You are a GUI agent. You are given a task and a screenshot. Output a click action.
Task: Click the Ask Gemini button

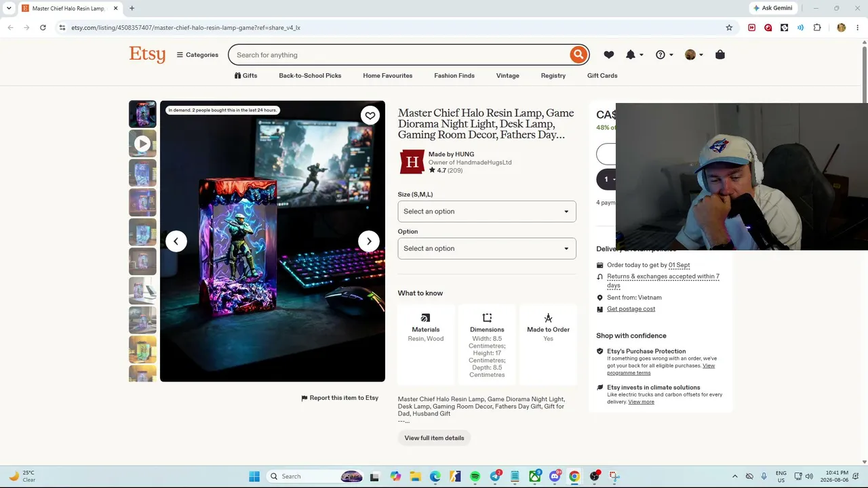point(773,8)
